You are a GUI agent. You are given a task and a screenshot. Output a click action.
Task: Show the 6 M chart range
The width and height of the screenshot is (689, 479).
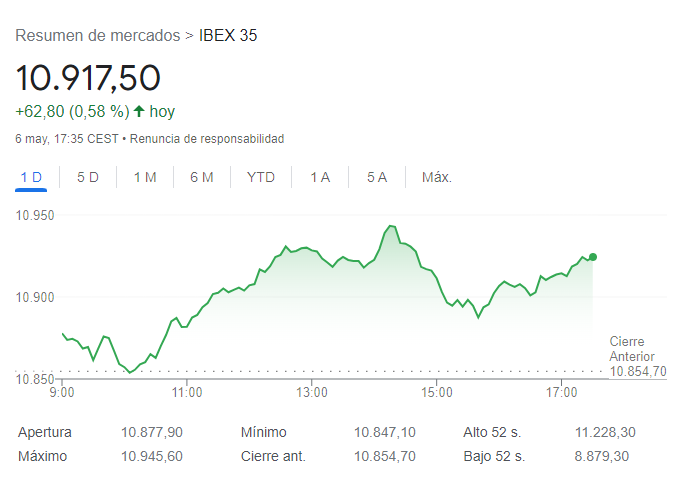202,177
